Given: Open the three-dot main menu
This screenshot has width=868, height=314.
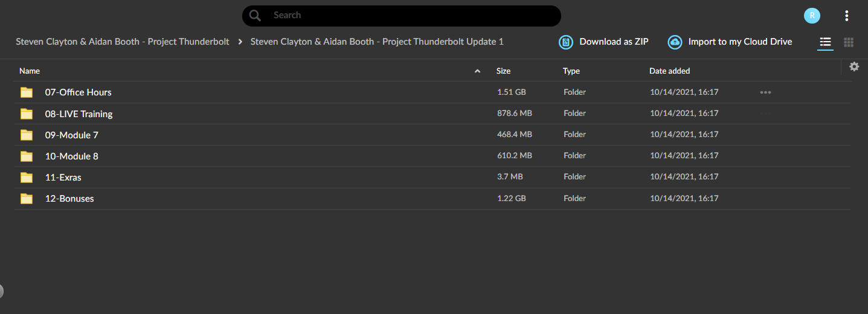Looking at the screenshot, I should (847, 16).
